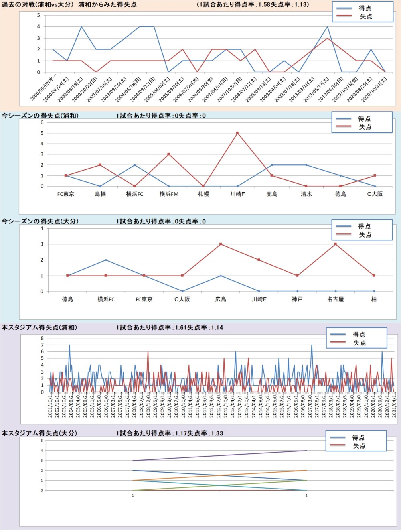The height and width of the screenshot is (532, 401).
Task: Click the 広島 axis label in 大分 chart
Action: point(221,299)
